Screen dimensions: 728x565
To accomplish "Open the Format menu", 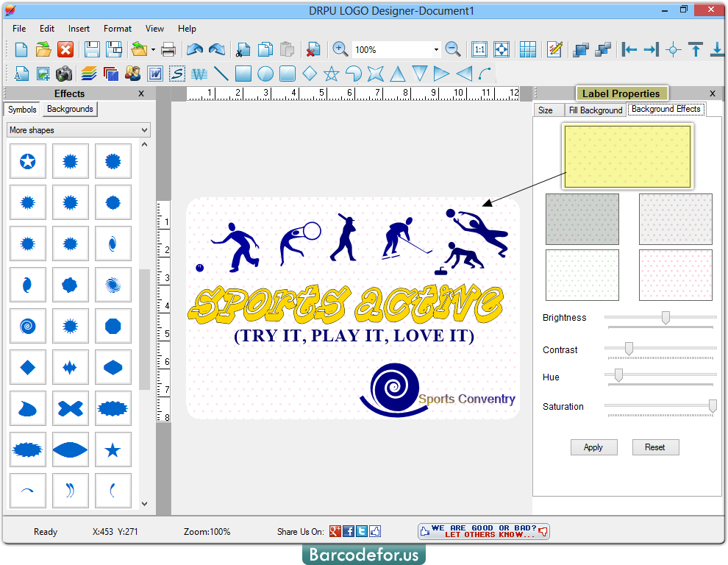I will pyautogui.click(x=117, y=29).
